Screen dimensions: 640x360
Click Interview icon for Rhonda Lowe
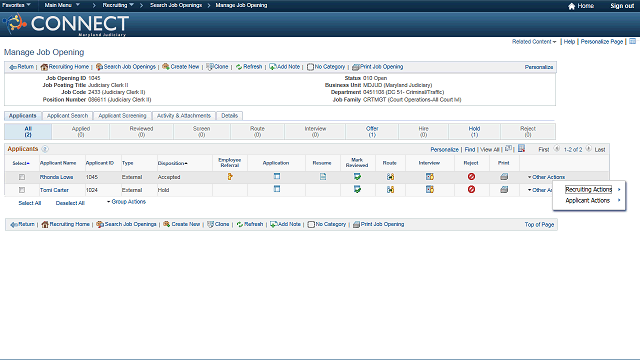[x=430, y=177]
